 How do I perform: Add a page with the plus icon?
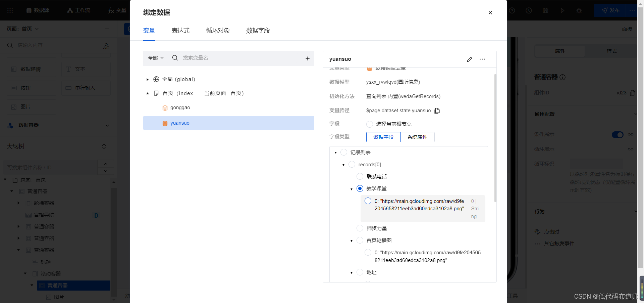coord(107,29)
